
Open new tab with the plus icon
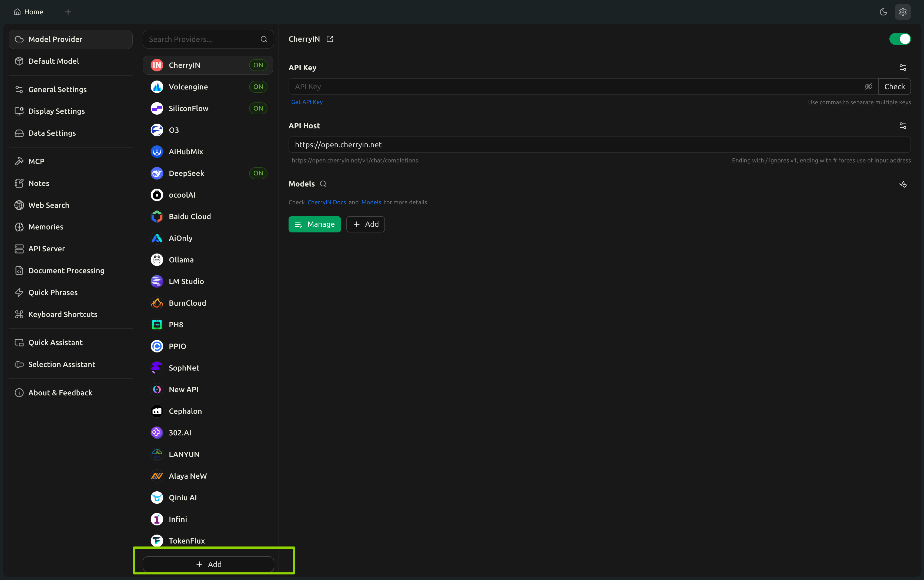pyautogui.click(x=68, y=12)
